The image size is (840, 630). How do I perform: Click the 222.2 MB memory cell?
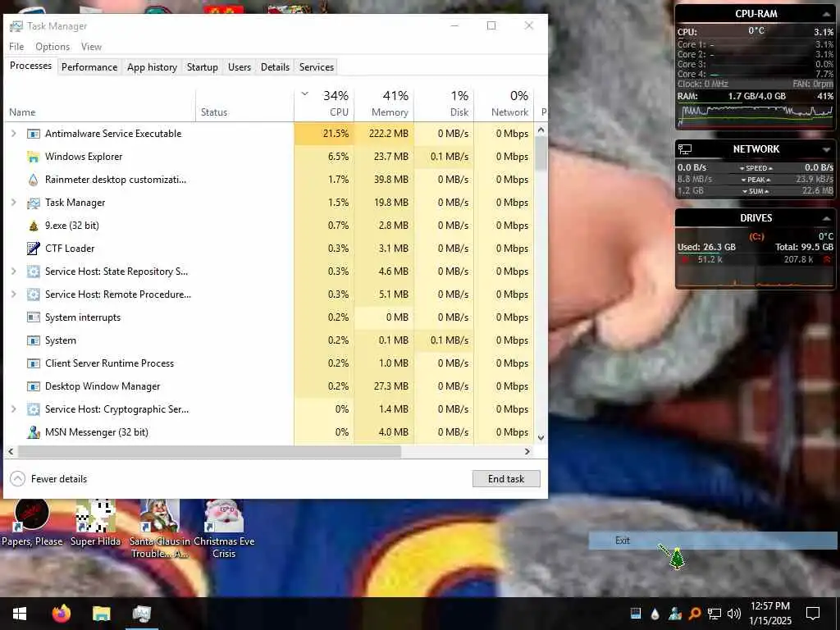(384, 134)
